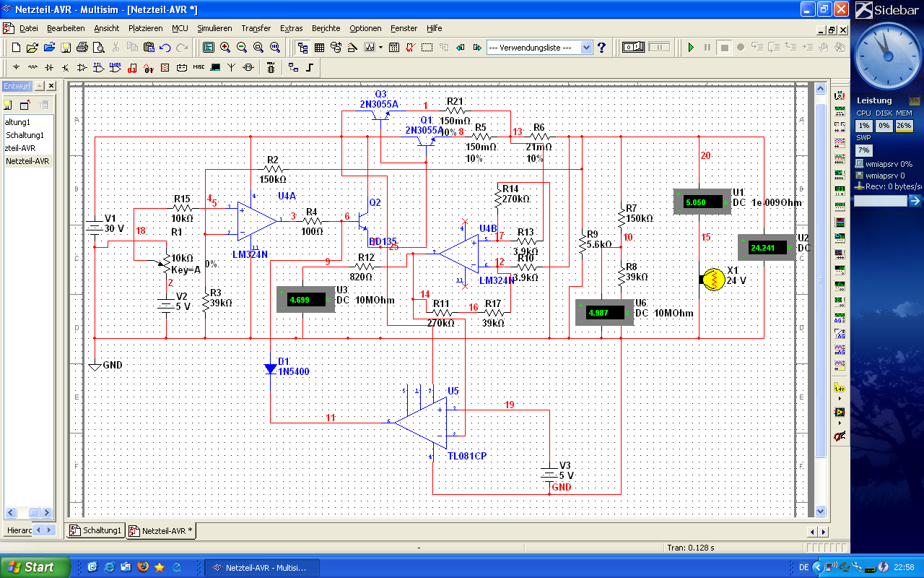The image size is (924, 578).
Task: Switch to the Schaltung1 sheet tab
Action: (x=96, y=530)
